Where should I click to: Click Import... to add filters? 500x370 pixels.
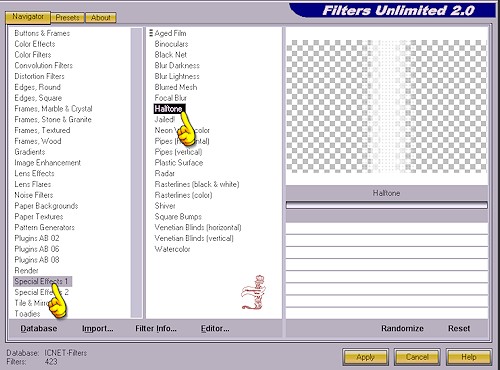pos(98,328)
